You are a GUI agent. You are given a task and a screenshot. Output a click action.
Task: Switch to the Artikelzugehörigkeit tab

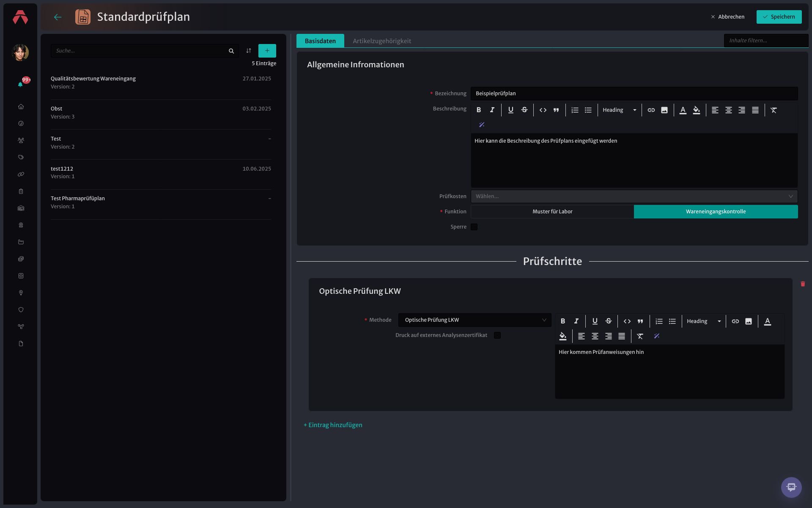(x=382, y=41)
